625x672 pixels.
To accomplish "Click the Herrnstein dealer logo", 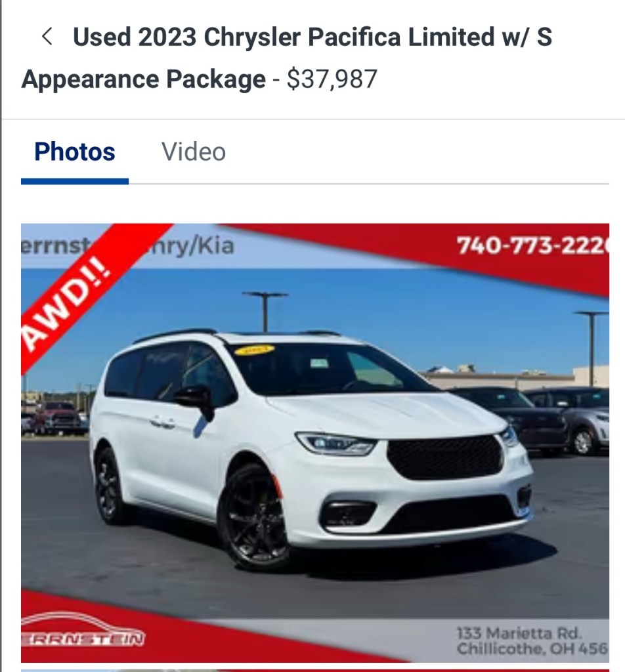I will coord(83,629).
